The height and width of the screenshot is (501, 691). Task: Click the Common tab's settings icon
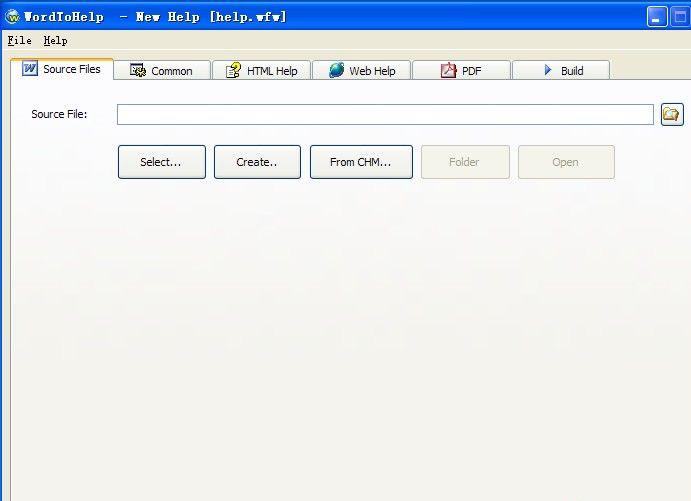(138, 71)
